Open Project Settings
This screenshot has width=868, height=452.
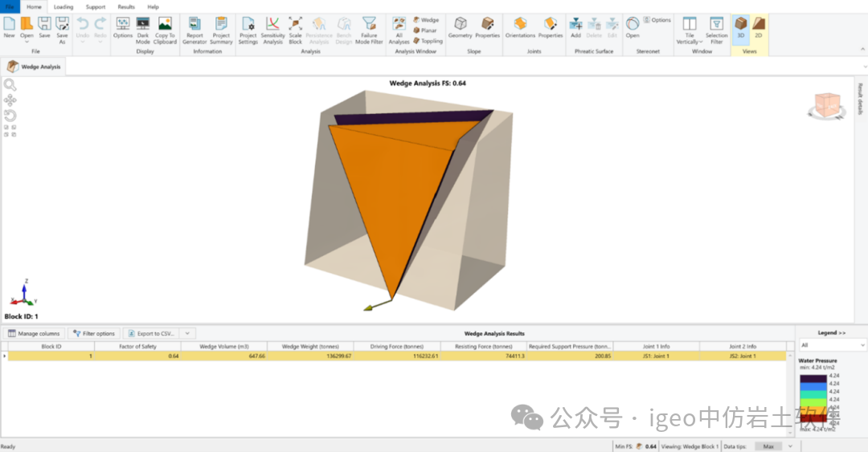coord(248,31)
